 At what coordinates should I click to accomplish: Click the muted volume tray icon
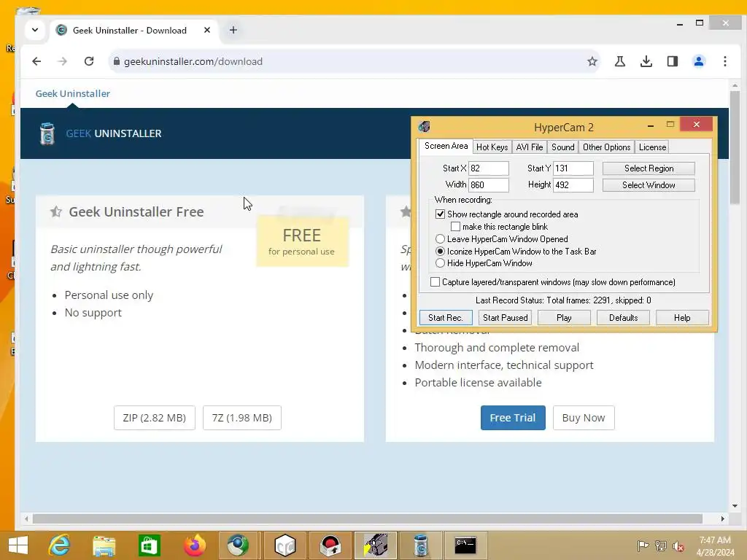point(678,546)
